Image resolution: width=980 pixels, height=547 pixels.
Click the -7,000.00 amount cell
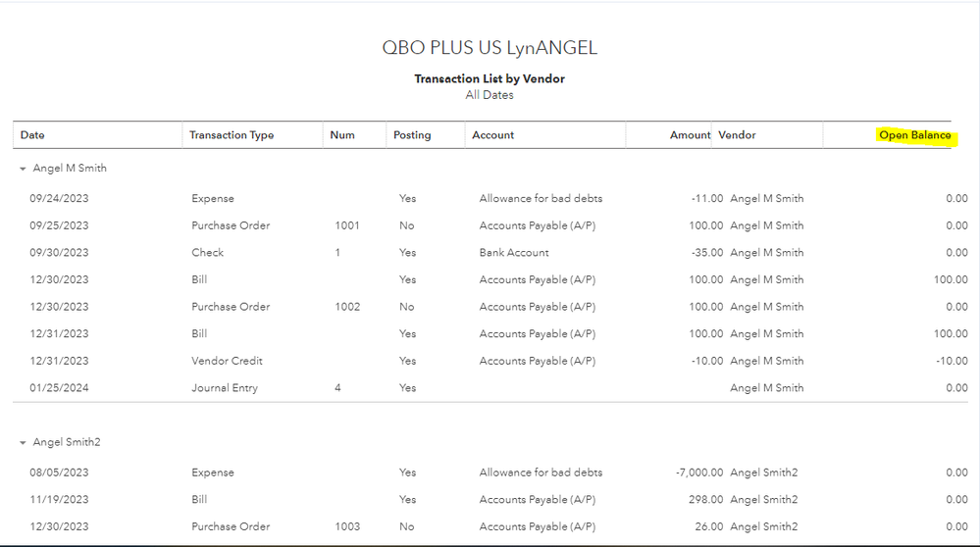(x=699, y=472)
